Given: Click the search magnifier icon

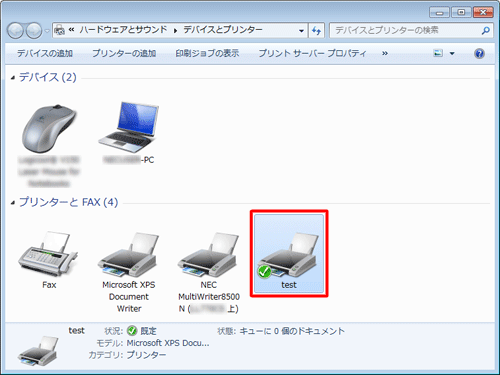Looking at the screenshot, I should 485,31.
